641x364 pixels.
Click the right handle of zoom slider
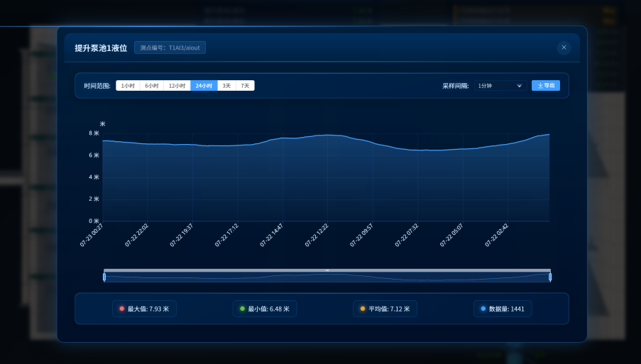click(x=550, y=277)
